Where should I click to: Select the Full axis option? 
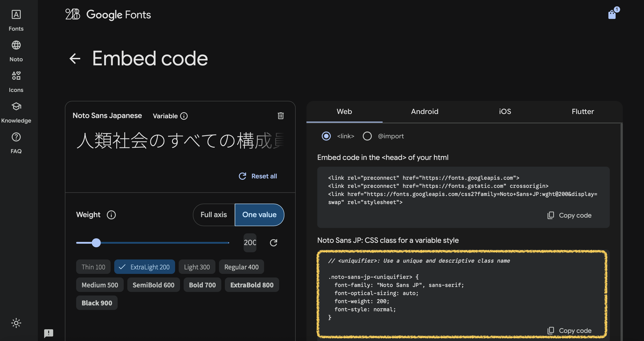tap(214, 215)
